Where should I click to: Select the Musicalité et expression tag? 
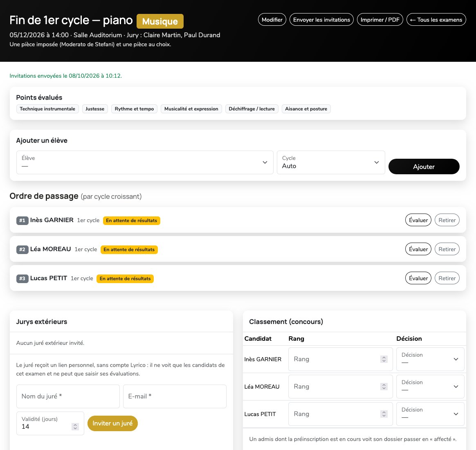pyautogui.click(x=191, y=109)
